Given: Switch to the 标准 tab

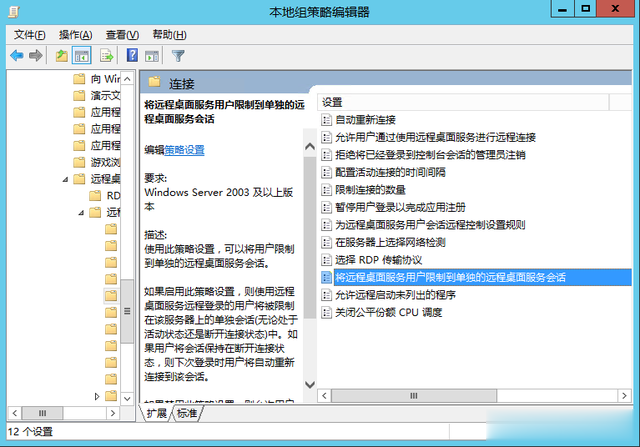Looking at the screenshot, I should click(x=187, y=413).
